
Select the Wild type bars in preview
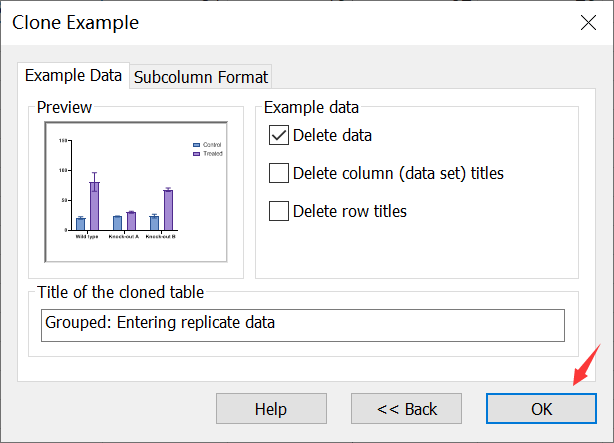[x=88, y=208]
